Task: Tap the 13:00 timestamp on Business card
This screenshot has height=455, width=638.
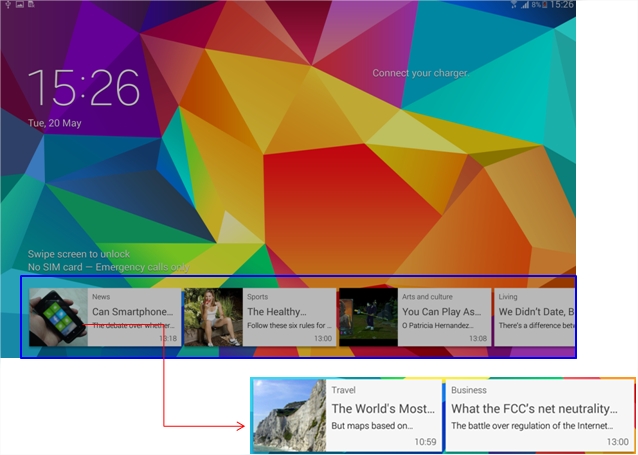Action: point(618,442)
